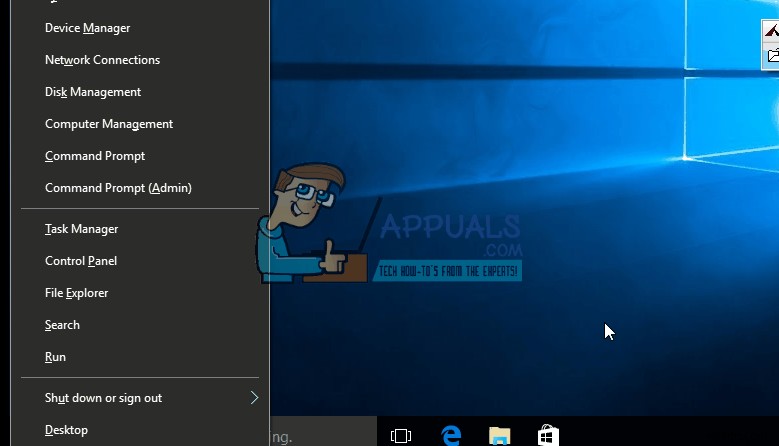
Task: Open Windows Store taskbar icon
Action: pos(548,436)
